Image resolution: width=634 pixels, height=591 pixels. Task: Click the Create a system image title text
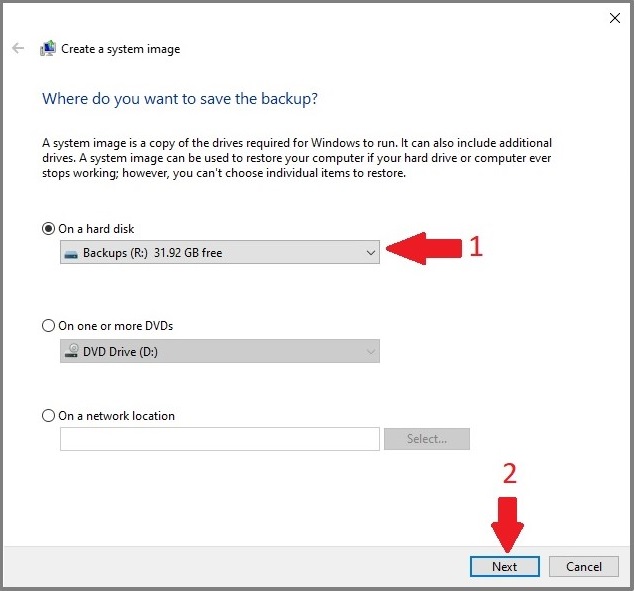coord(121,49)
